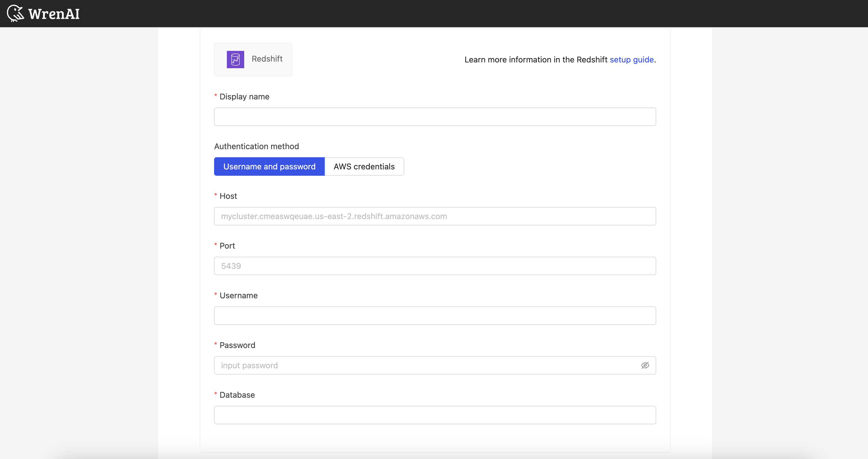
Task: Click the purple Redshift database icon
Action: pos(235,60)
